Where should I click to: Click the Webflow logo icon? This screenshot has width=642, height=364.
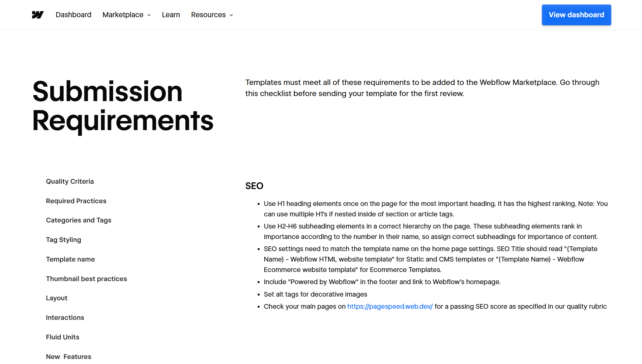[38, 15]
